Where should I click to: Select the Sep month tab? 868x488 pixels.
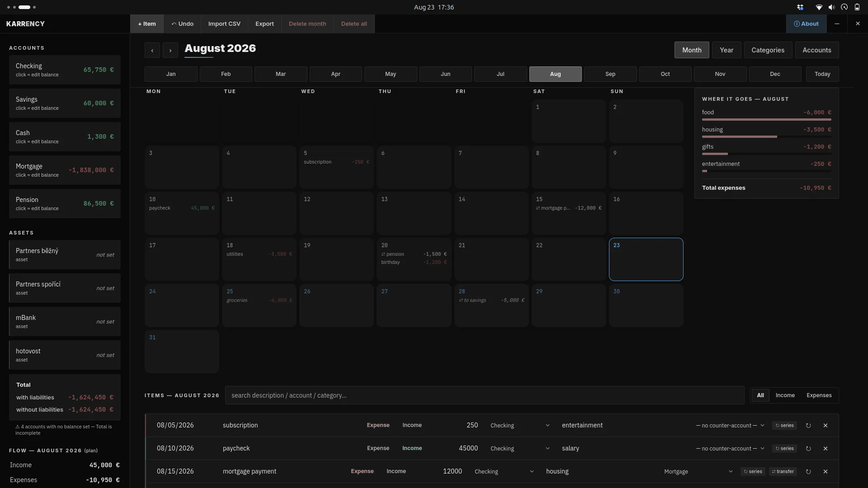(610, 74)
